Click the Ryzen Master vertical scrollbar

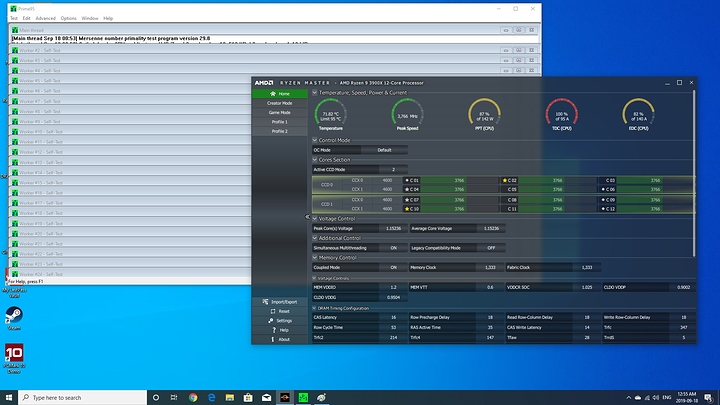[x=694, y=173]
